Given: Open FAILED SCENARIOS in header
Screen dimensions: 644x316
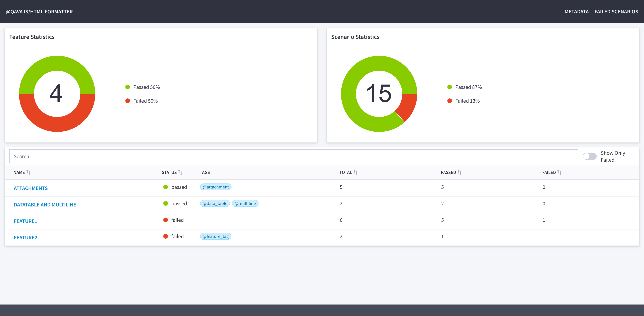Looking at the screenshot, I should point(616,12).
